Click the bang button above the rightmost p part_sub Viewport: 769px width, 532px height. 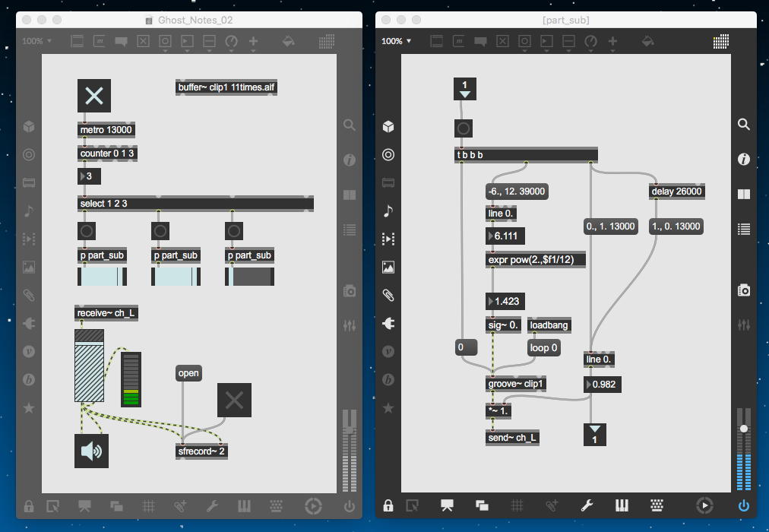click(x=233, y=231)
